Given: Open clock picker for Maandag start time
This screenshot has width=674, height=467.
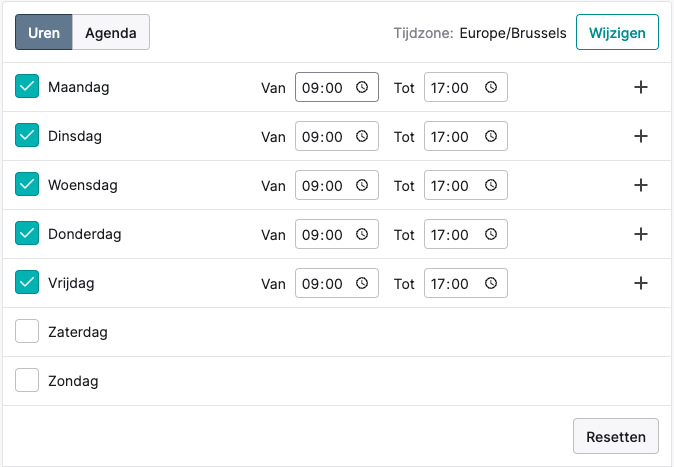Looking at the screenshot, I should (362, 87).
